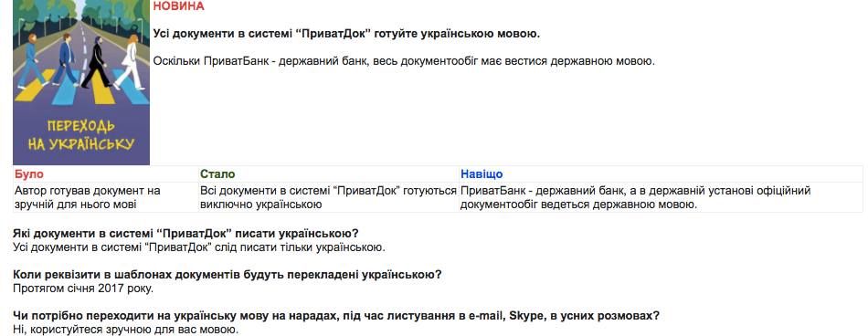Click the yellow-blue crosswalk in the poster
The width and height of the screenshot is (868, 336).
pyautogui.click(x=80, y=89)
